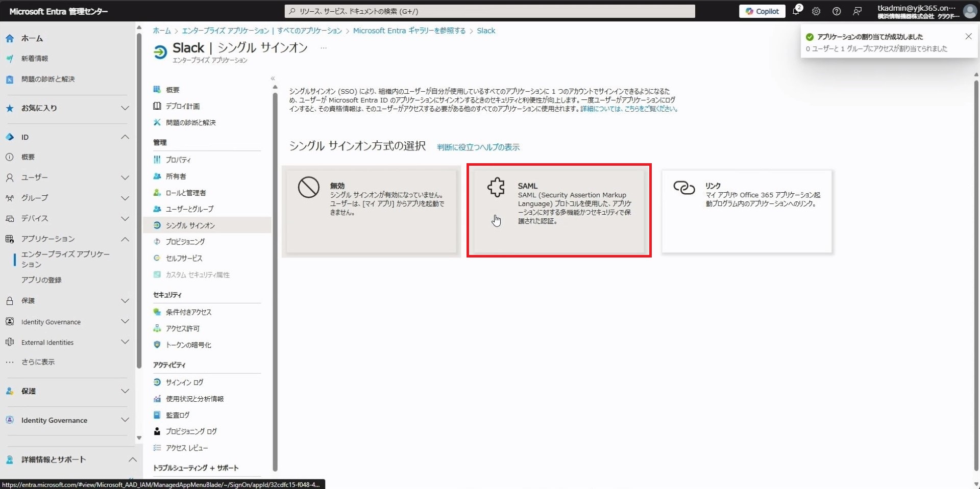Select the SAML sign-on method card
980x489 pixels.
[559, 211]
